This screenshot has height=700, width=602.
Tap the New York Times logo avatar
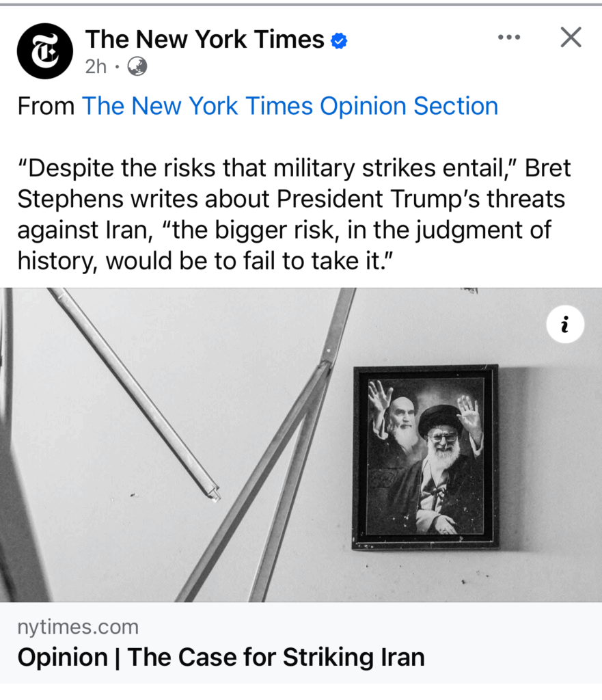(x=44, y=51)
